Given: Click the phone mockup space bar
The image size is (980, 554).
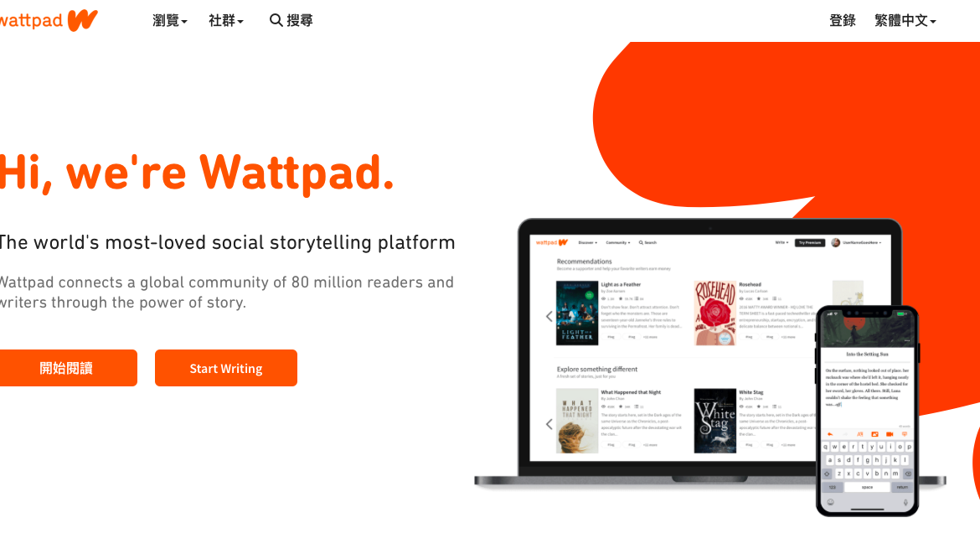Looking at the screenshot, I should point(867,487).
